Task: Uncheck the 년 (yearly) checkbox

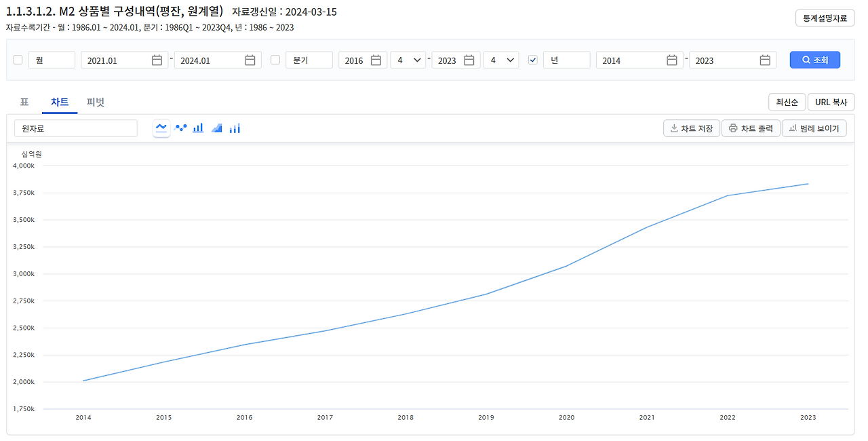Action: point(533,60)
